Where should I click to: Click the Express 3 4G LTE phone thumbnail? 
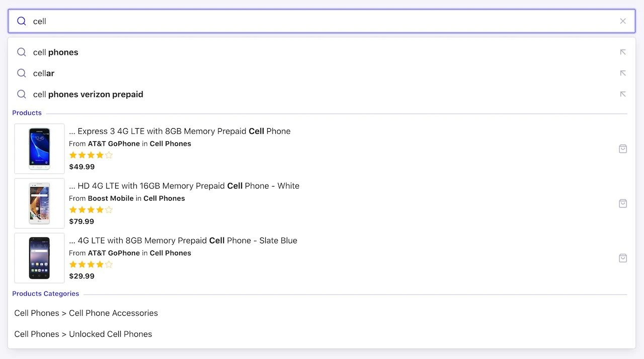pyautogui.click(x=39, y=148)
